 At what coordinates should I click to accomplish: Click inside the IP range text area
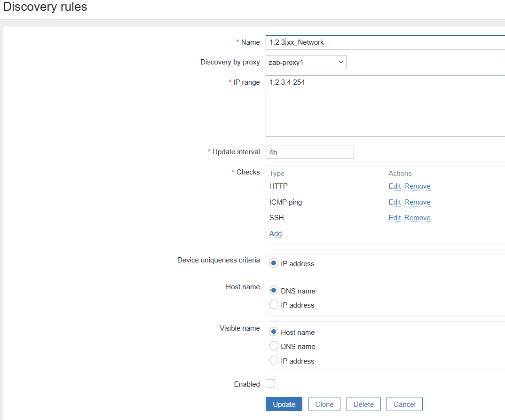click(385, 106)
